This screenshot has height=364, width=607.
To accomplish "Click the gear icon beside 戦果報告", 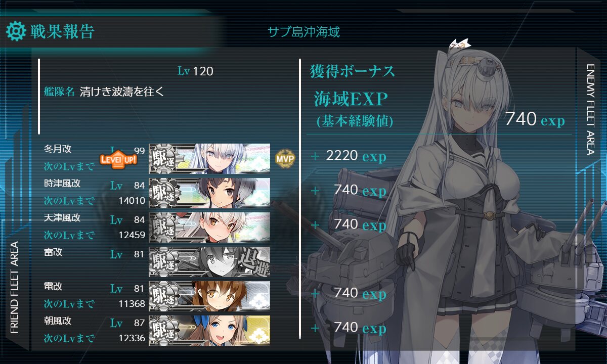I will 16,31.
